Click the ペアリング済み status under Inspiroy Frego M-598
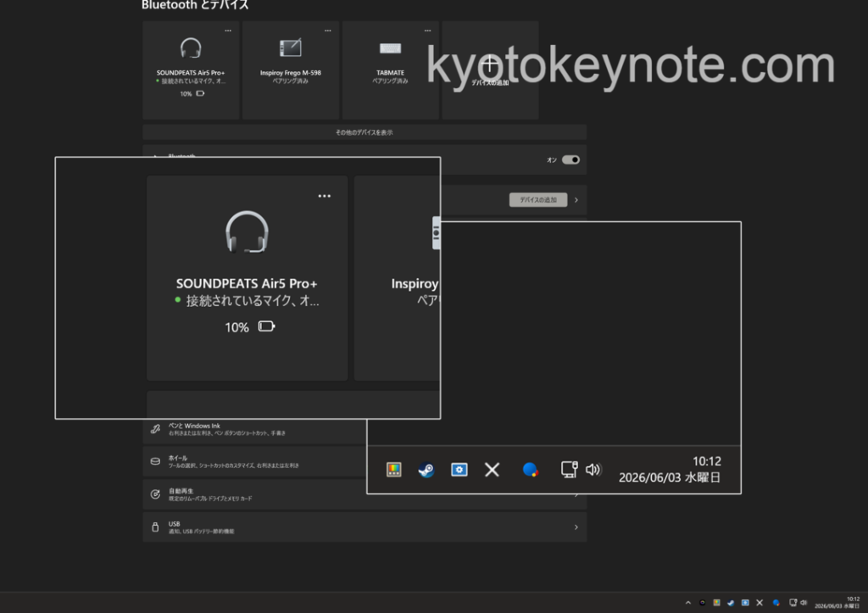868x613 pixels. (x=291, y=81)
